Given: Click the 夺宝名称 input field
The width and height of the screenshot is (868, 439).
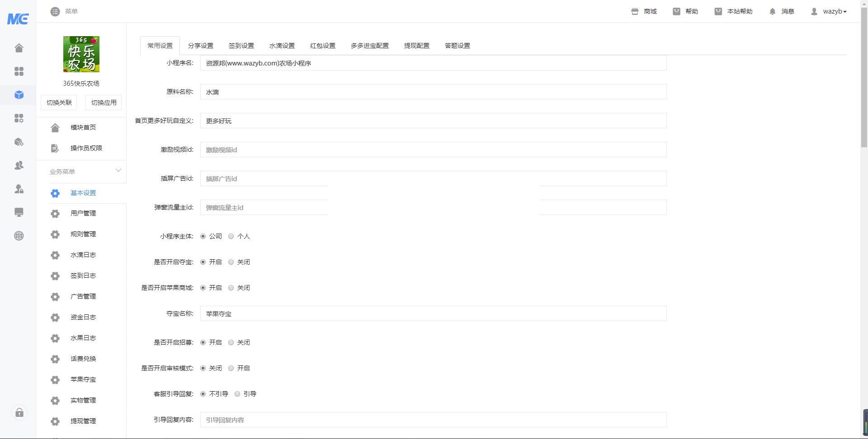Looking at the screenshot, I should pyautogui.click(x=433, y=313).
